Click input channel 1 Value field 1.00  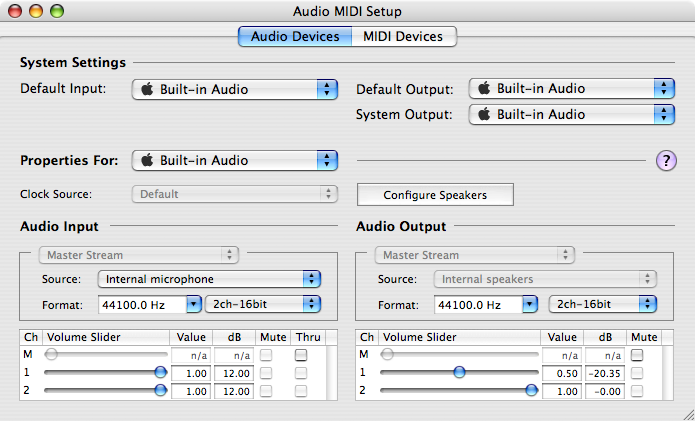coord(191,374)
